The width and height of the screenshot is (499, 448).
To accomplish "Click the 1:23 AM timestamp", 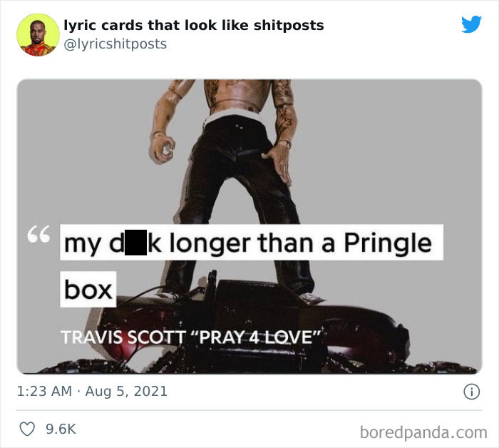I will [44, 392].
